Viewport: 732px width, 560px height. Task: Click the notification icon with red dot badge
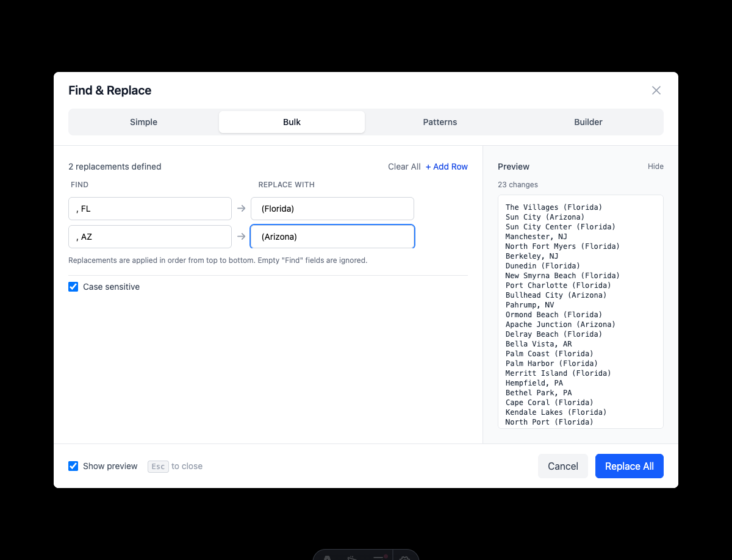(x=379, y=557)
